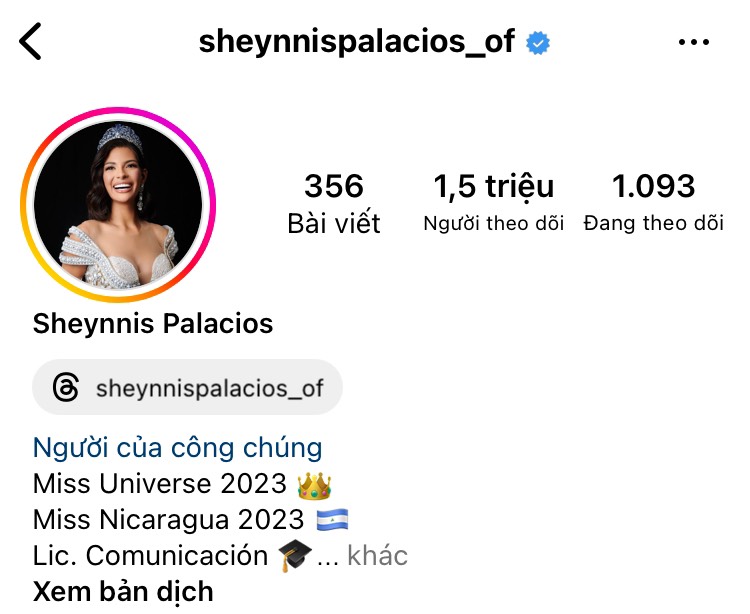Tap the Người theo dõi label
The width and height of the screenshot is (750, 614).
coord(494,223)
